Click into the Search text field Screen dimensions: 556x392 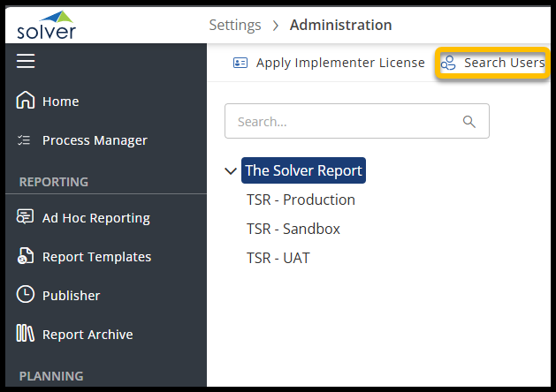[x=340, y=122]
